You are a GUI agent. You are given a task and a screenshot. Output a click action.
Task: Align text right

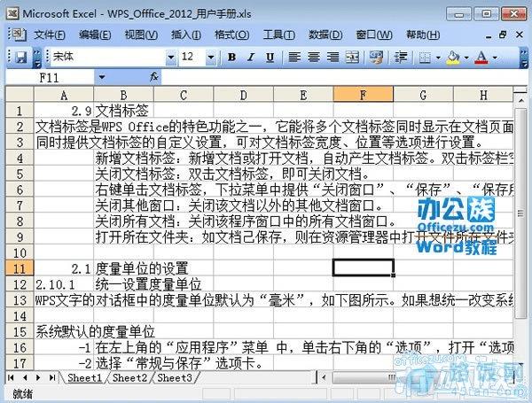[332, 58]
